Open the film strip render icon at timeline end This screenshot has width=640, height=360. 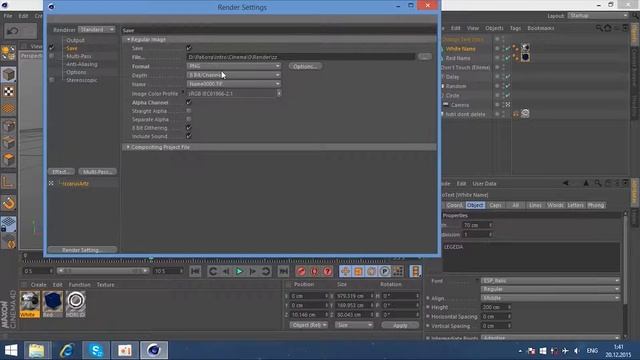pos(416,271)
